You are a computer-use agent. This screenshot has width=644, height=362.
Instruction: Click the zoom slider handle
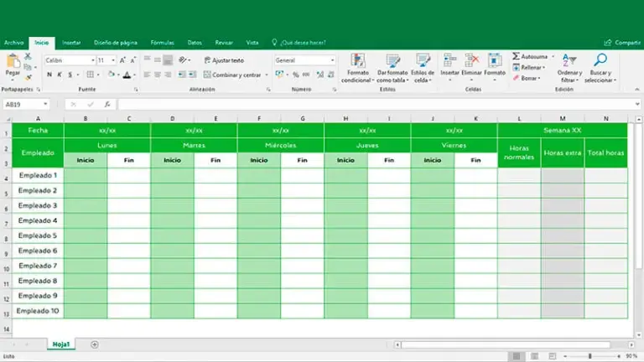[589, 356]
